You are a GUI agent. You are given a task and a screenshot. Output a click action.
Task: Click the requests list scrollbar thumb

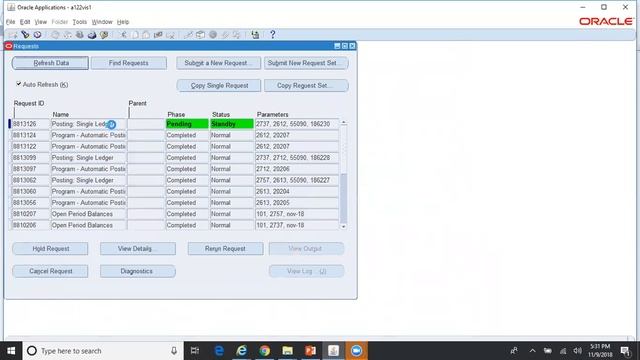pyautogui.click(x=344, y=198)
